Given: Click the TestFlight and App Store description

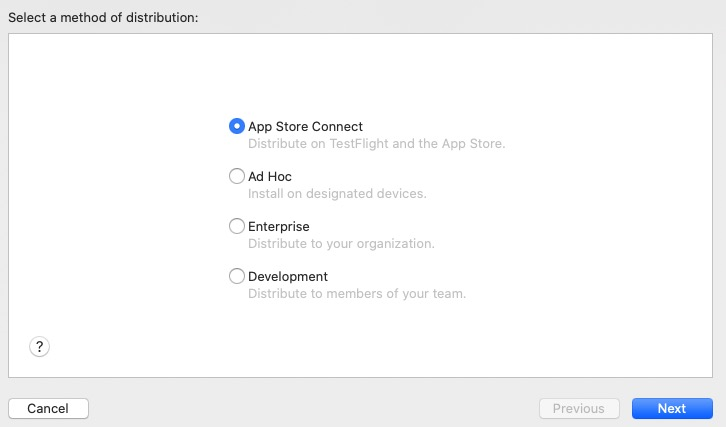Looking at the screenshot, I should [x=376, y=144].
